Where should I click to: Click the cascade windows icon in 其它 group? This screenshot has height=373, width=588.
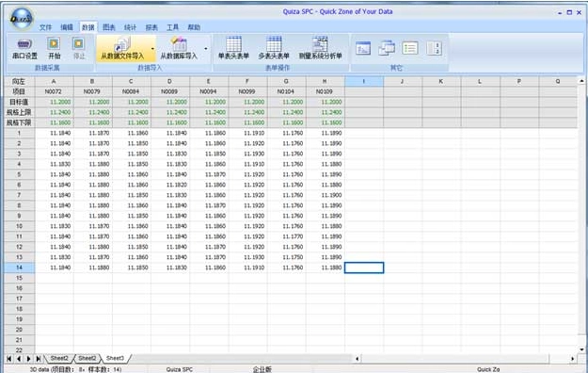387,48
